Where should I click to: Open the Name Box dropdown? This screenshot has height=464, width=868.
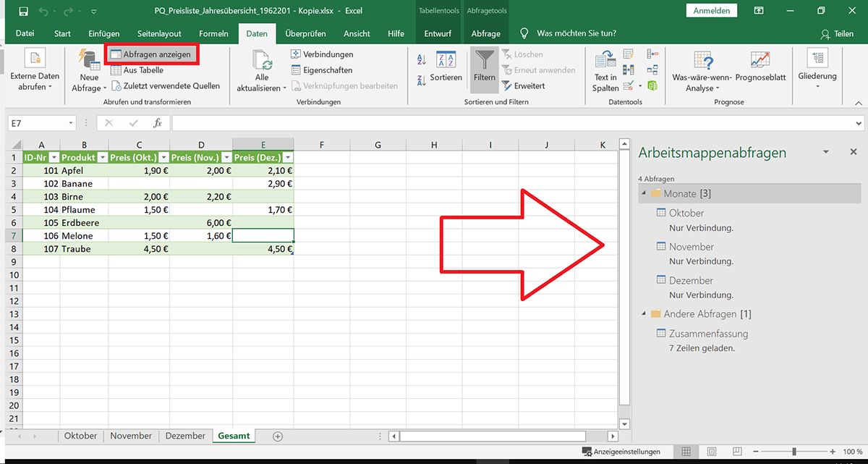[x=70, y=123]
